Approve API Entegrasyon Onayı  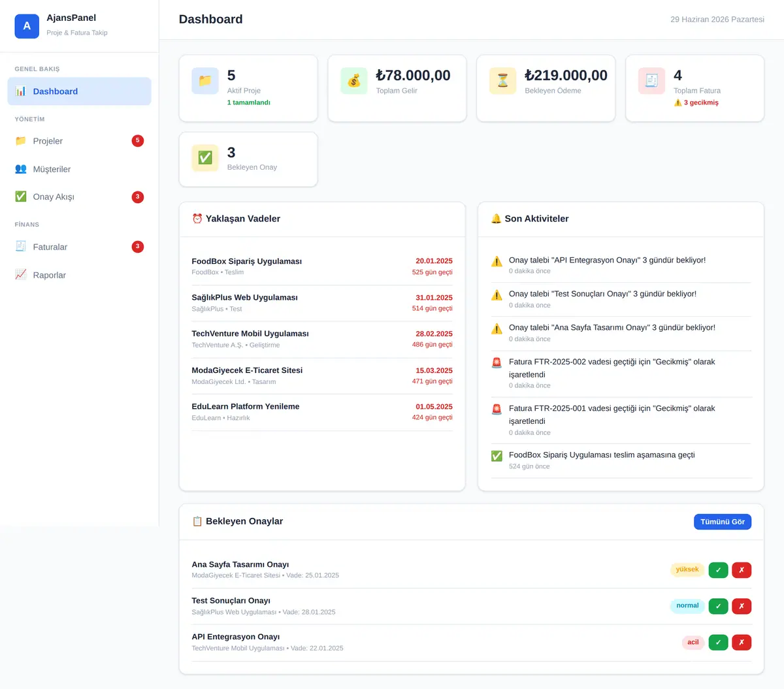point(718,643)
